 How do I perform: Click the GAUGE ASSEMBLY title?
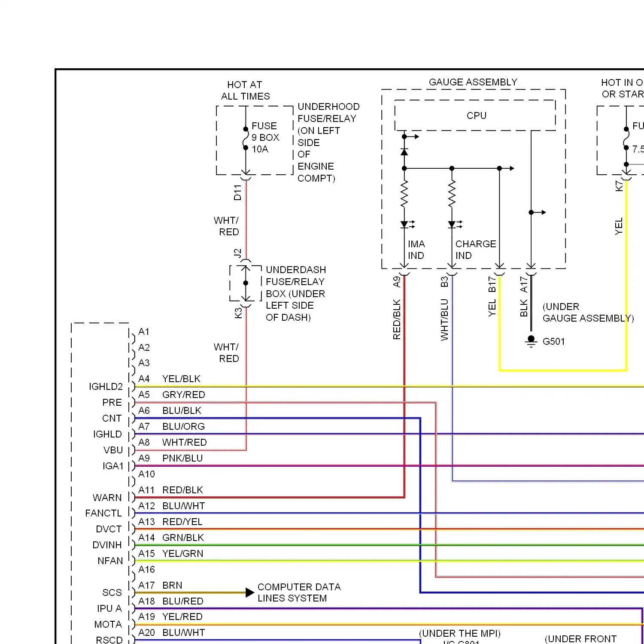coord(473,82)
